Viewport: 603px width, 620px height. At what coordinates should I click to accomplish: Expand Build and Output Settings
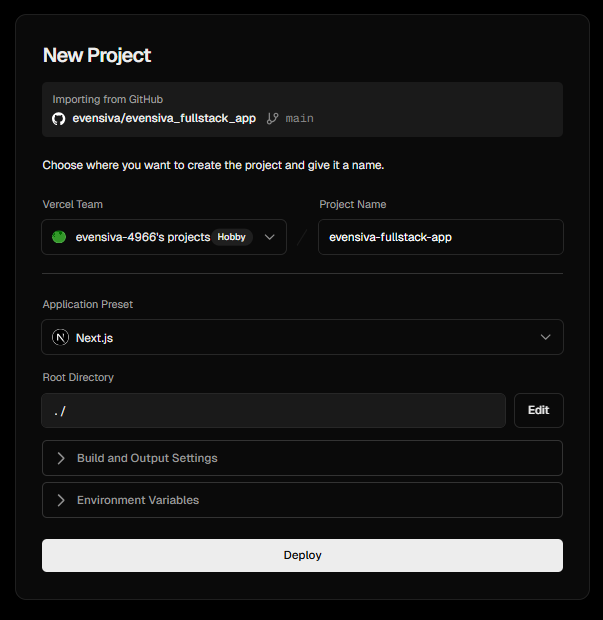(302, 458)
